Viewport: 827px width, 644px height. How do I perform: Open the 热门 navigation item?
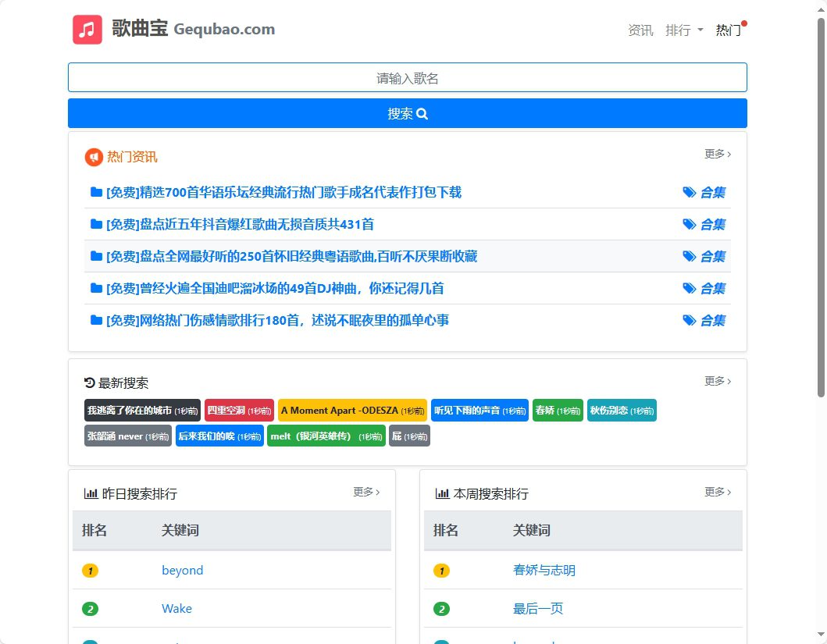click(x=729, y=30)
